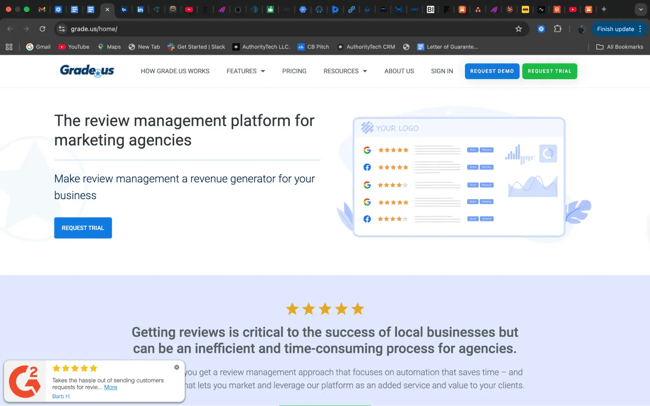This screenshot has width=650, height=406.
Task: Open the tab search dropdown arrow
Action: click(640, 9)
